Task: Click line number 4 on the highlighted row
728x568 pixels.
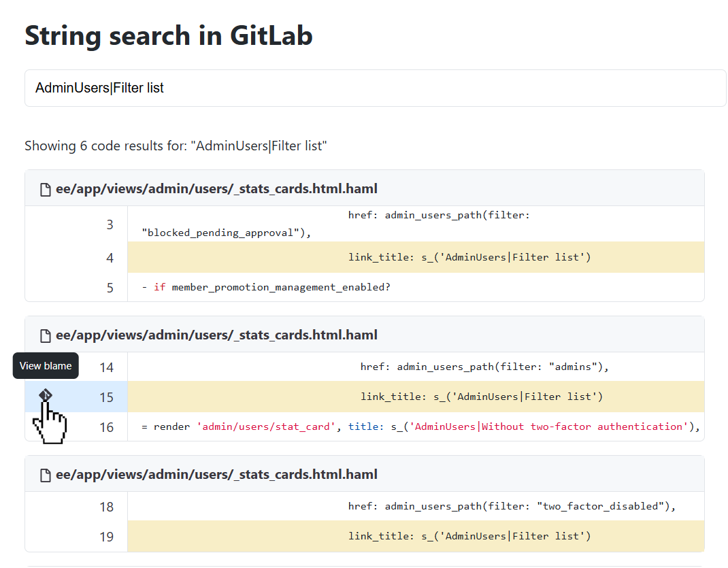Action: point(110,257)
